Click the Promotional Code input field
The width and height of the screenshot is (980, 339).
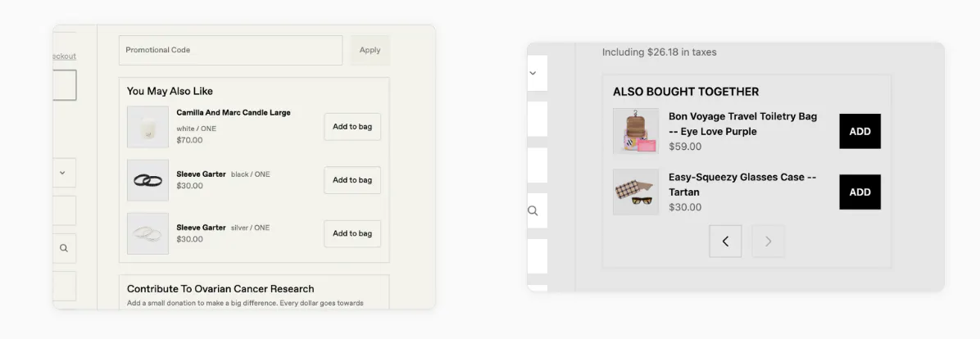[230, 50]
